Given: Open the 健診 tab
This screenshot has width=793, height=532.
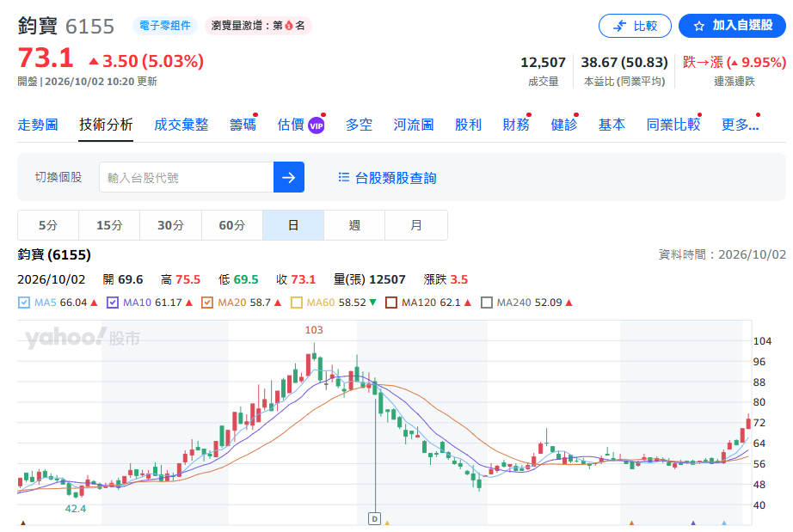Looking at the screenshot, I should (564, 125).
